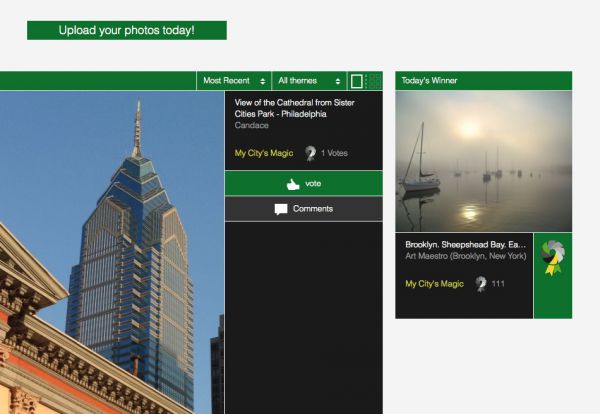600x414 pixels.
Task: Visit Art Maestro's profile link
Action: coord(466,256)
